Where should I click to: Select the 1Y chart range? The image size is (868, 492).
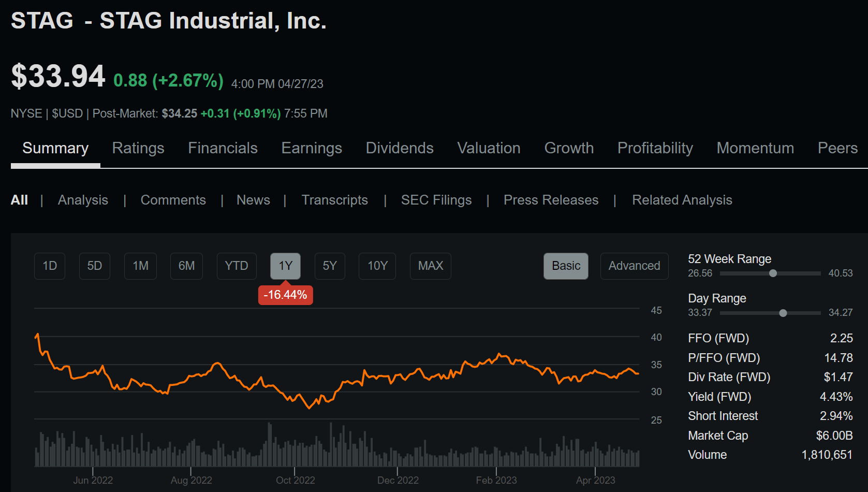(286, 266)
